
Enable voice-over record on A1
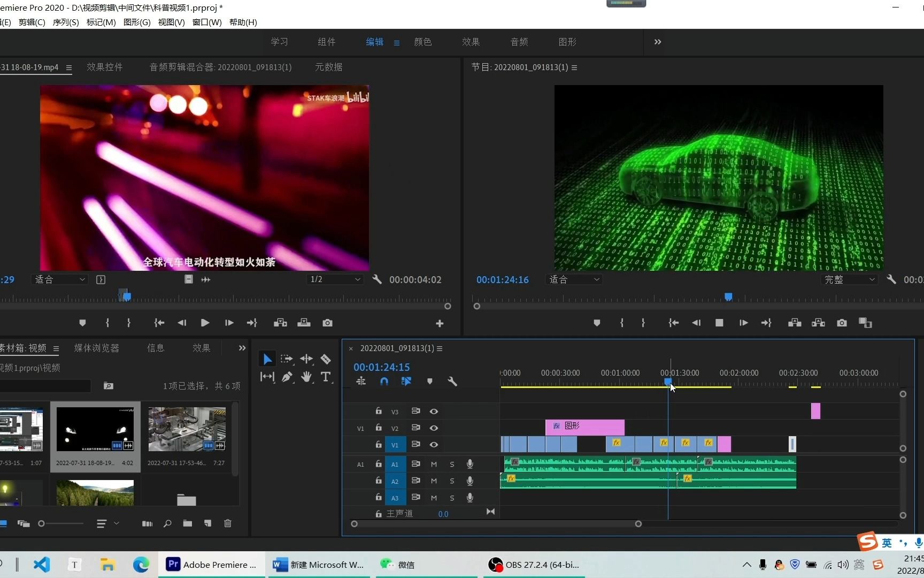[x=469, y=464]
